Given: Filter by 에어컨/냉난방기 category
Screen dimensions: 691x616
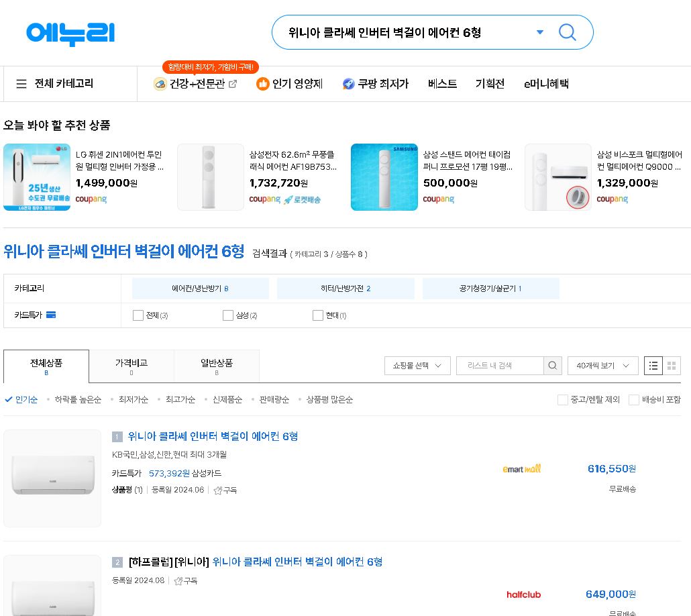Looking at the screenshot, I should click(x=201, y=289).
